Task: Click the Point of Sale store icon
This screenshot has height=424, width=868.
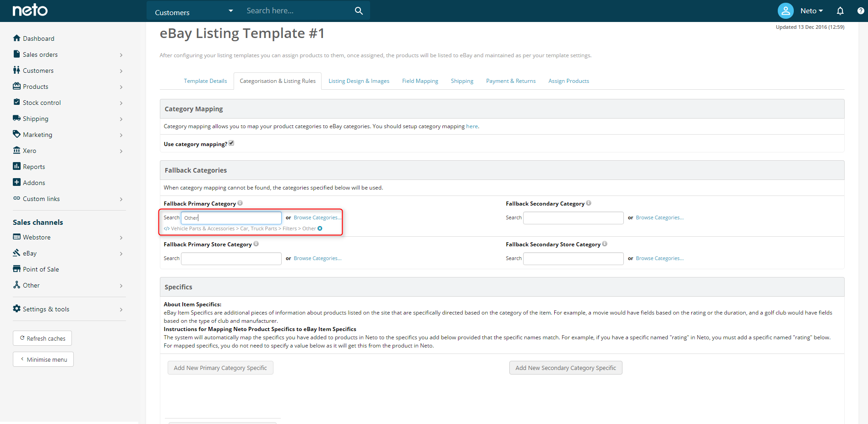Action: coord(16,269)
